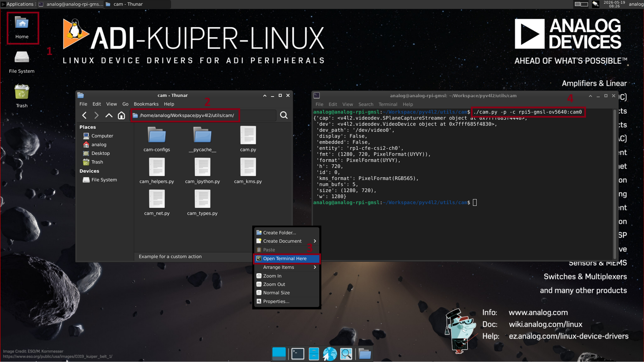Open Thunar Help menu
Image resolution: width=644 pixels, height=362 pixels.
coord(169,104)
